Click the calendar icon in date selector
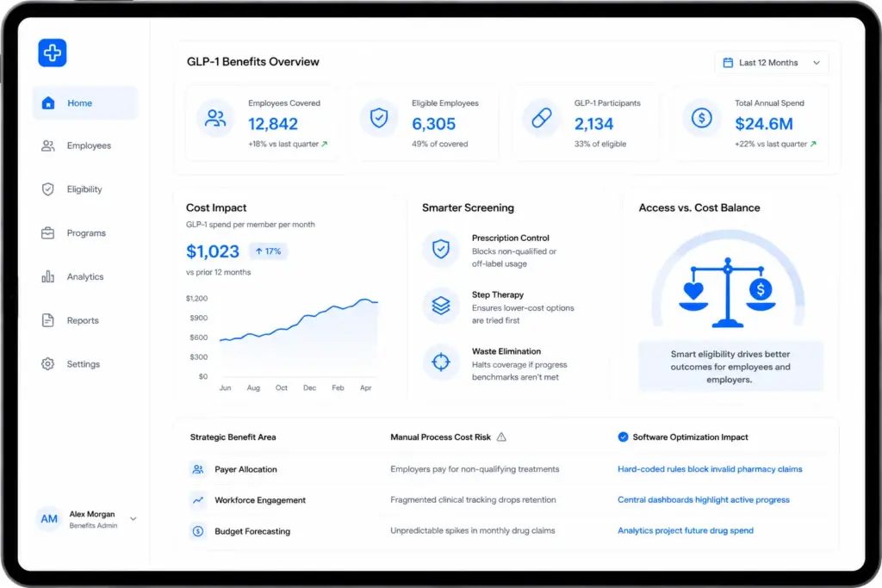This screenshot has height=588, width=882. (x=728, y=62)
